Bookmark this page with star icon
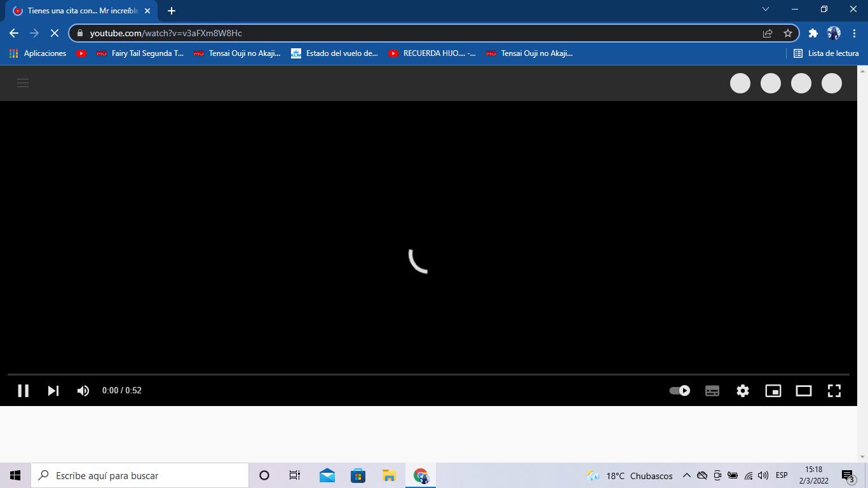 (788, 33)
